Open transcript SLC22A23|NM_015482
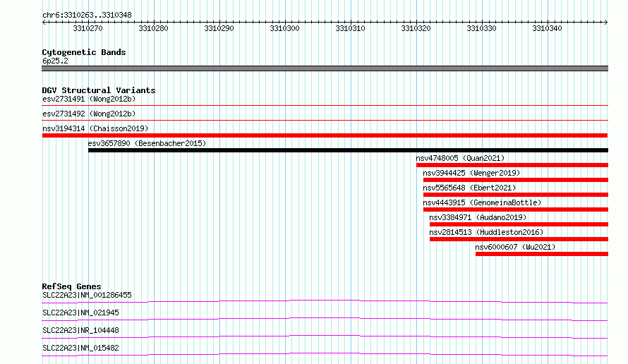Screen dimensions: 628x364 point(80,348)
